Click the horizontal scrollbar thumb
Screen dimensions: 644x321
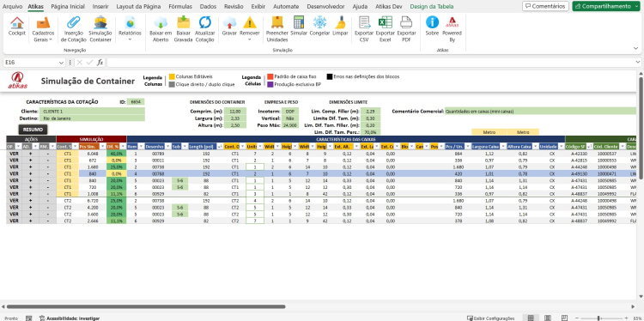coord(146,306)
